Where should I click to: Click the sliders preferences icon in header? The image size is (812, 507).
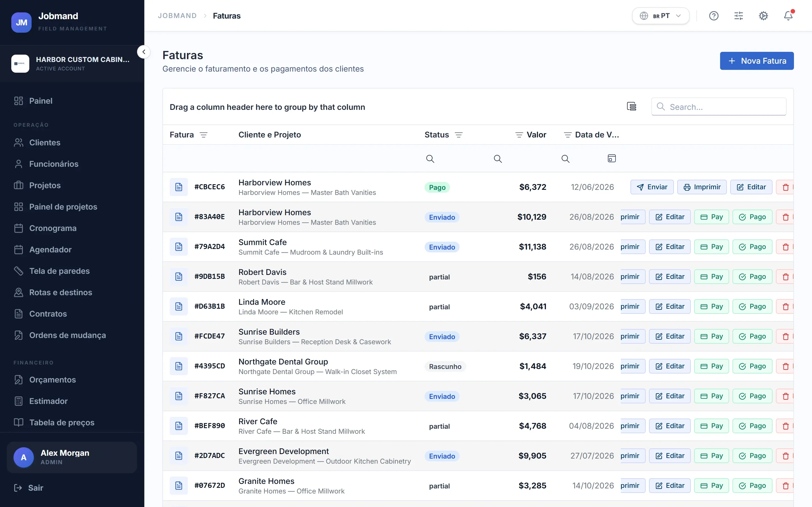point(738,16)
